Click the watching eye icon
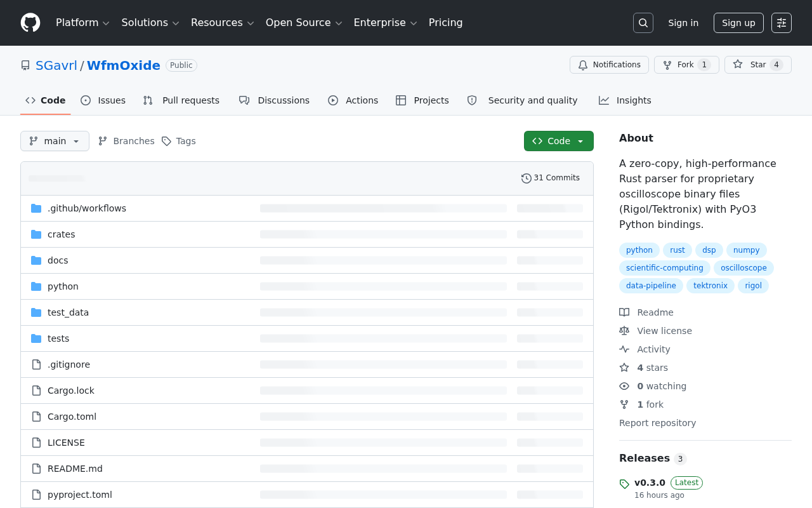Image resolution: width=812 pixels, height=508 pixels. (624, 386)
